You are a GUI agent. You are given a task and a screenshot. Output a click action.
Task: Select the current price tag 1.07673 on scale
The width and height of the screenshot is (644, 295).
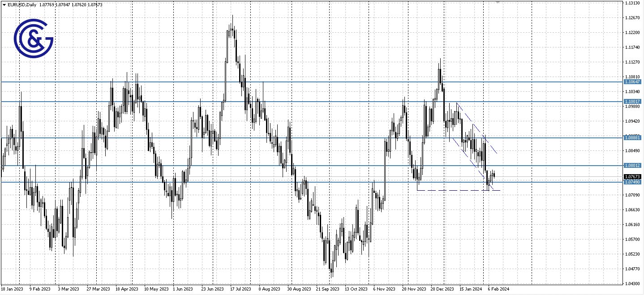[633, 176]
